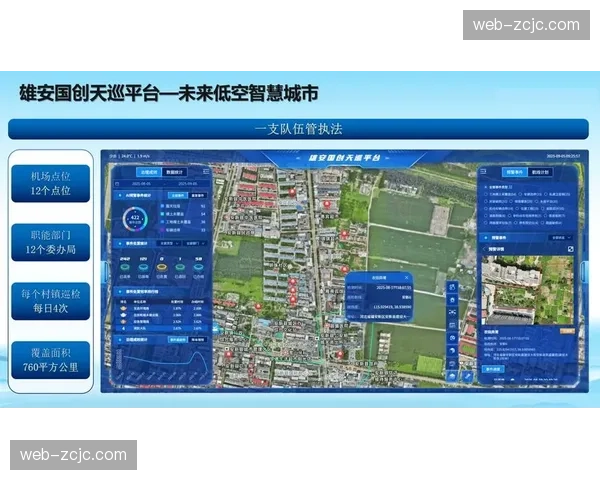This screenshot has height=480, width=600.
Task: Collapse the right panel using its edge handle
Action: (x=585, y=272)
